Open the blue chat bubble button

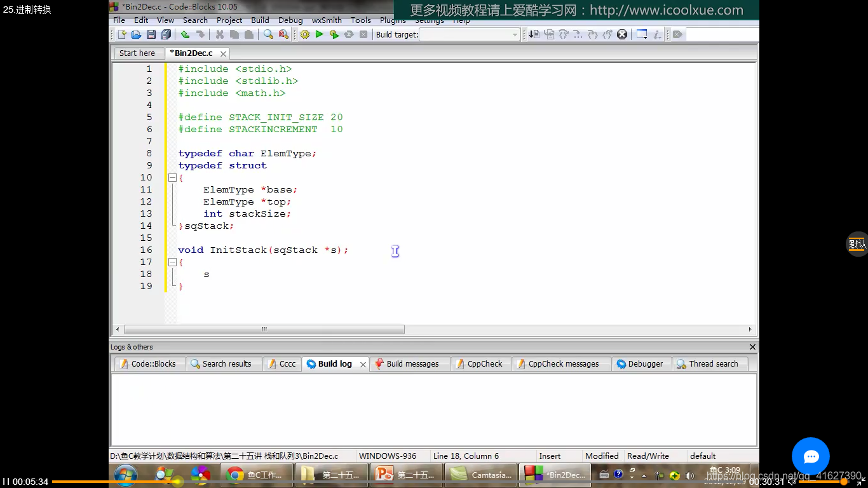point(811,456)
